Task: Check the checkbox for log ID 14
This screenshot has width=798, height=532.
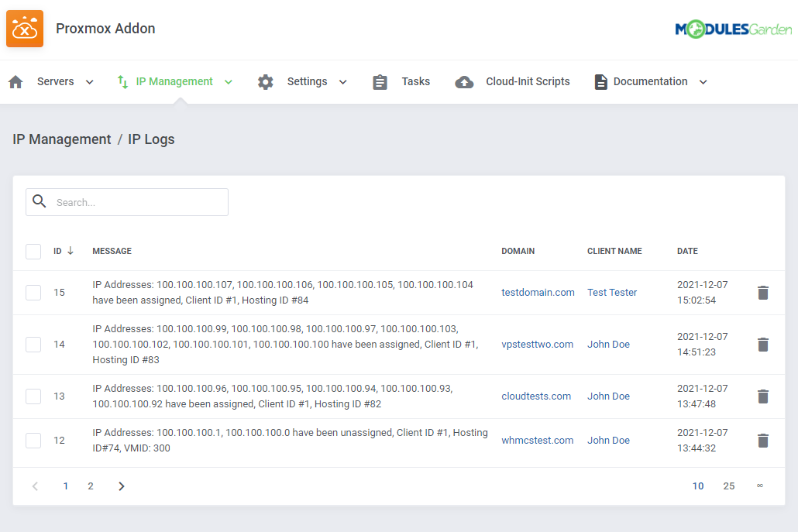Action: point(33,345)
